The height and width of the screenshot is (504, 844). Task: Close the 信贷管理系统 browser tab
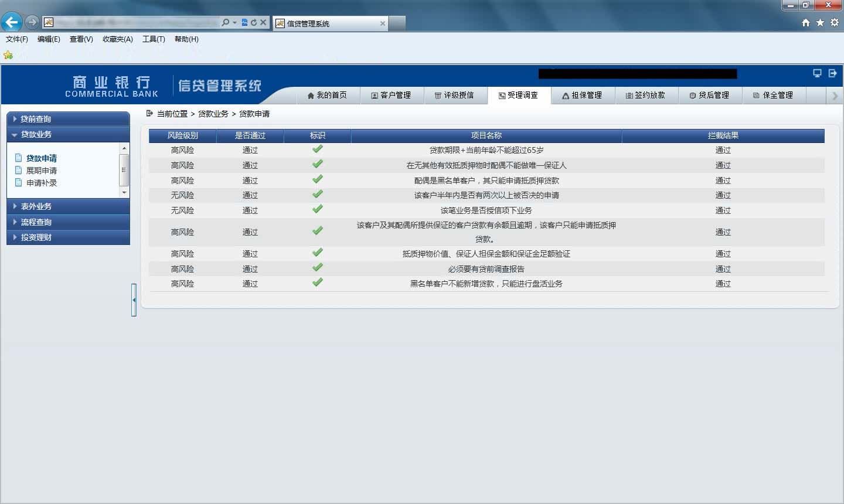click(x=383, y=23)
